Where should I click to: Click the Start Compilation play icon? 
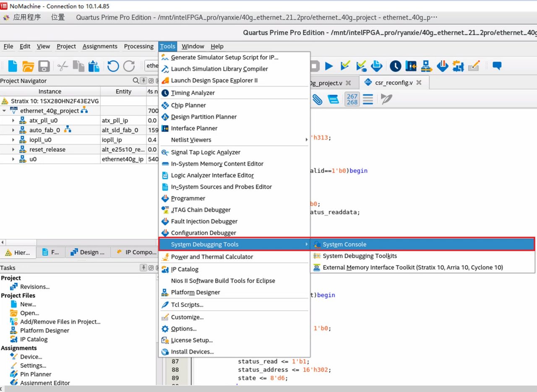click(329, 66)
